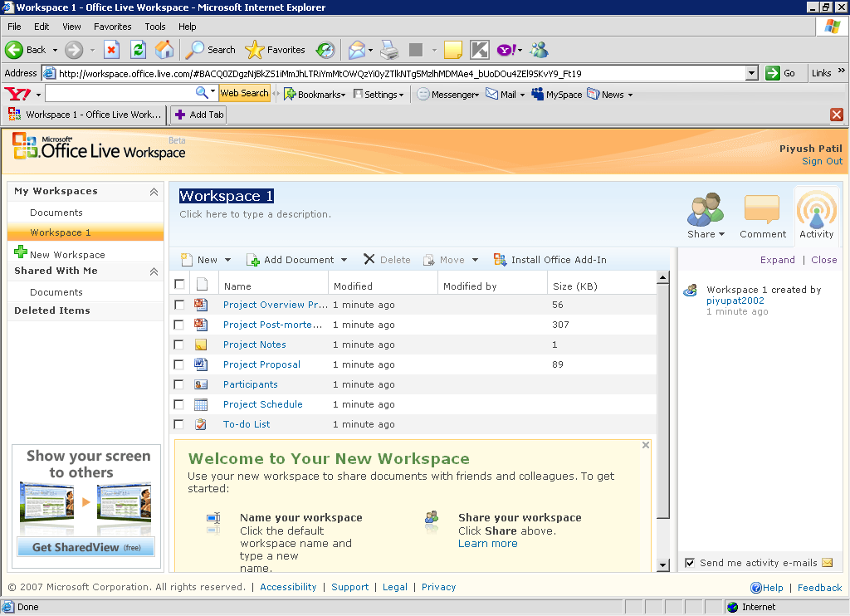The width and height of the screenshot is (850, 616).
Task: Open the Address bar dropdown arrow
Action: click(x=752, y=73)
